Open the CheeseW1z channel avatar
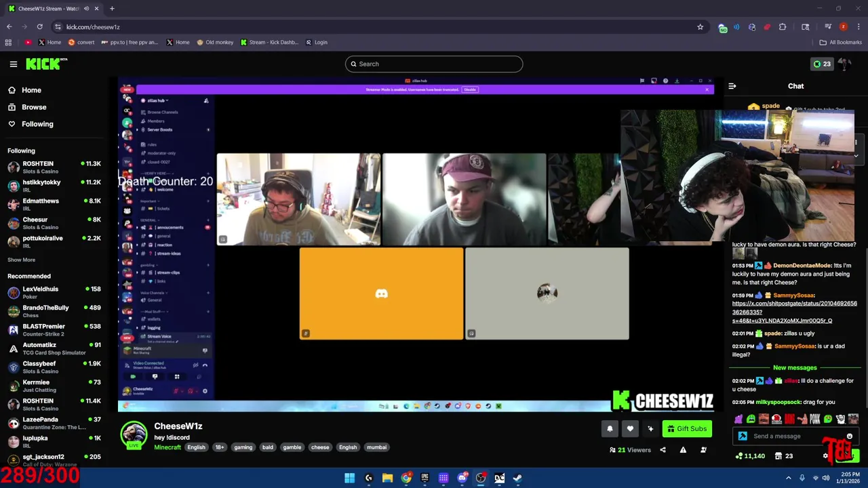The width and height of the screenshot is (868, 488). pyautogui.click(x=134, y=435)
